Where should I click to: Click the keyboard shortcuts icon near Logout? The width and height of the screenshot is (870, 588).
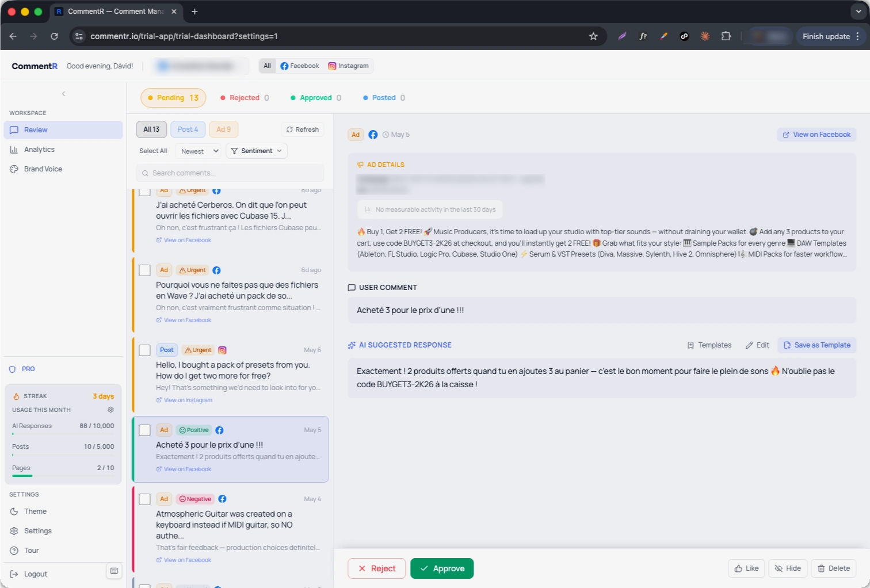point(114,571)
